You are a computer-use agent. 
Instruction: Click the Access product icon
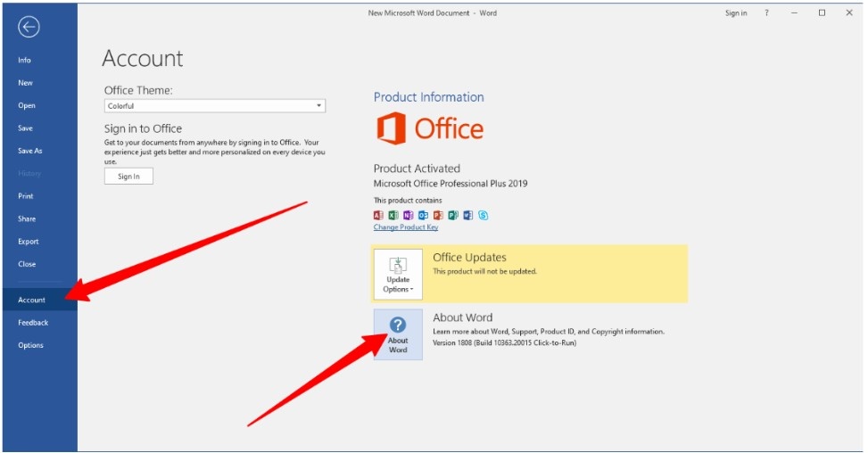tap(378, 215)
